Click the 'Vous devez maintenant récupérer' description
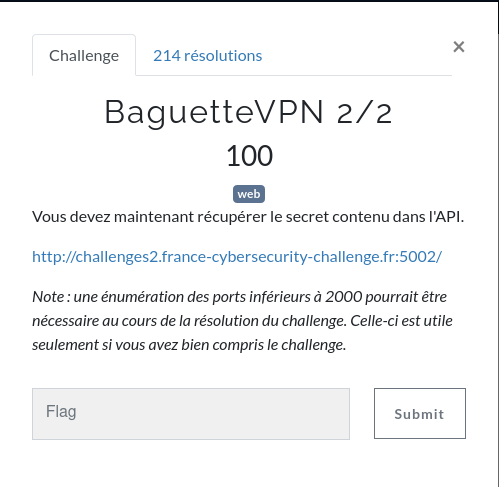 click(248, 217)
